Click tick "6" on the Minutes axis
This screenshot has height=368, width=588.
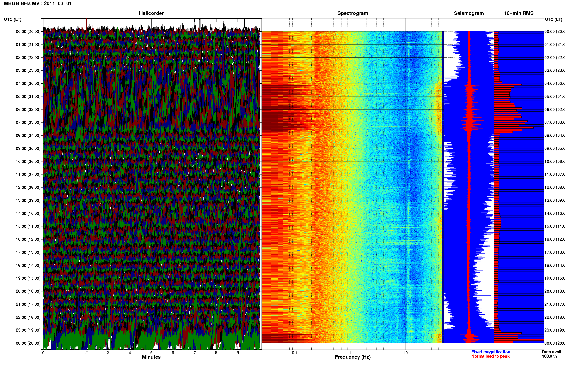173,353
